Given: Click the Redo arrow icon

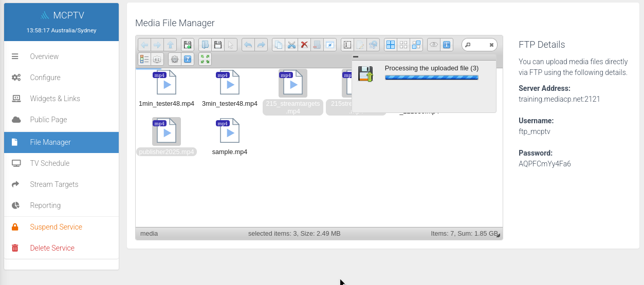Looking at the screenshot, I should [x=261, y=45].
